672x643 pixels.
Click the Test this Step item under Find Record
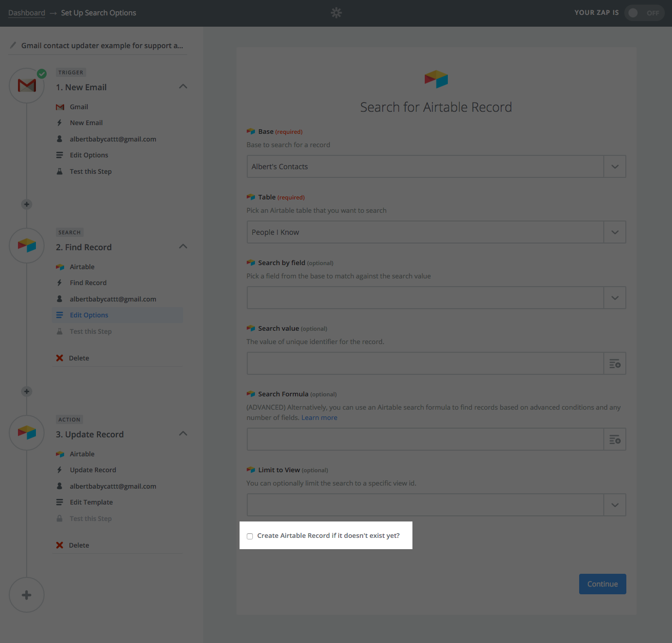tap(91, 332)
